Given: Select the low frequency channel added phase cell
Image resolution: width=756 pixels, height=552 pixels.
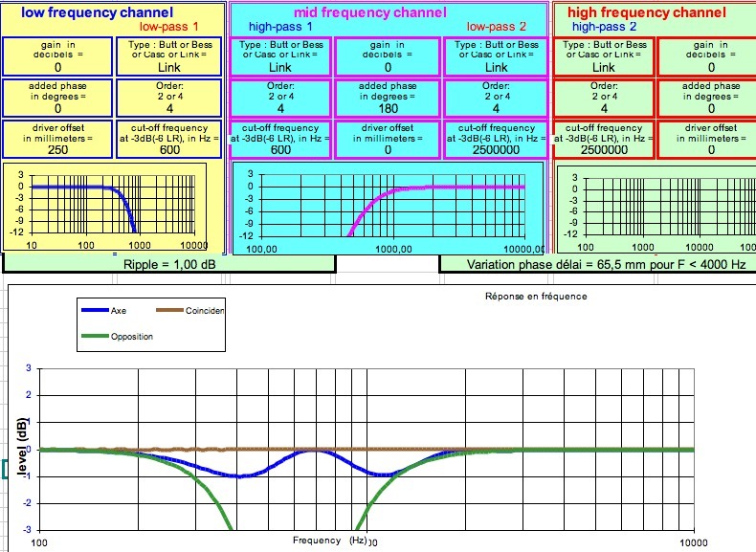Looking at the screenshot, I should click(57, 98).
